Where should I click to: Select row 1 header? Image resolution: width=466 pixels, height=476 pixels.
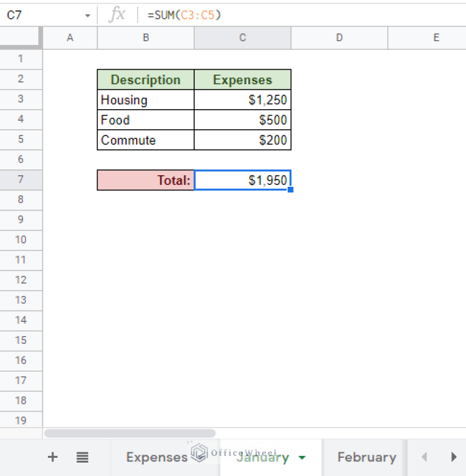tap(21, 59)
